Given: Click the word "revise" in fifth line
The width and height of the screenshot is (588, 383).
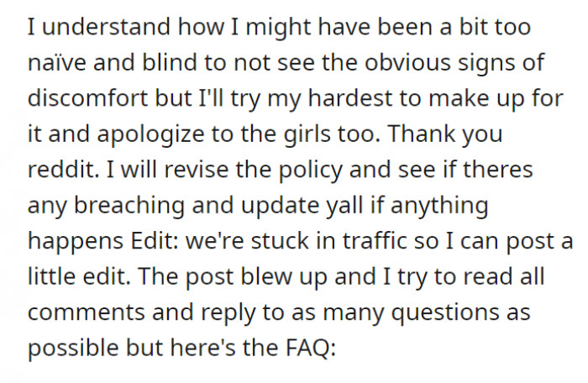Looking at the screenshot, I should click(196, 169).
